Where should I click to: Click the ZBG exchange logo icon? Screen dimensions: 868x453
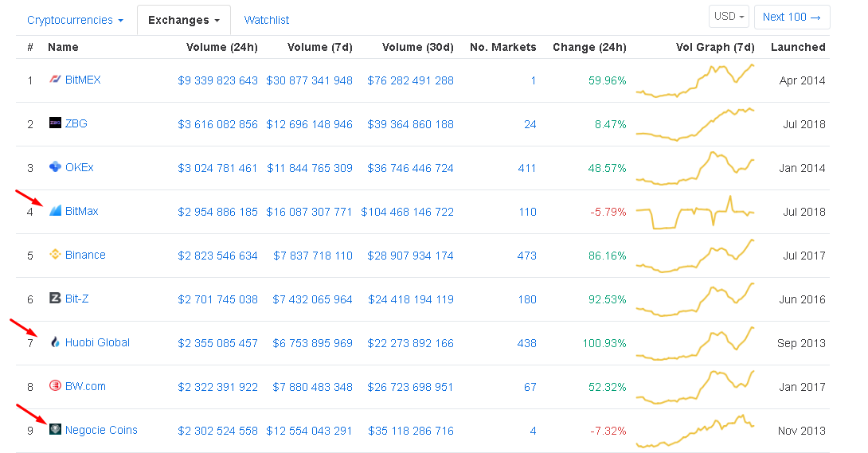pyautogui.click(x=55, y=123)
